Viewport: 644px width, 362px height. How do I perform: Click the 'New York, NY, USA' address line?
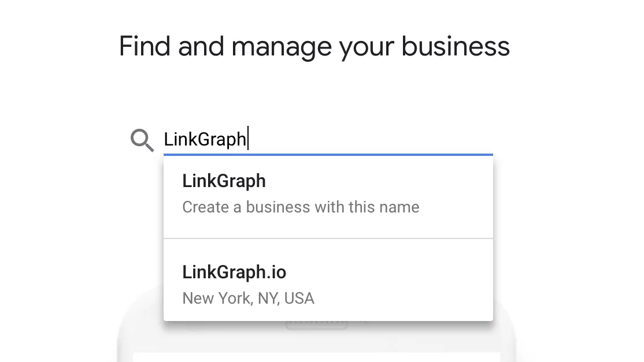[248, 298]
